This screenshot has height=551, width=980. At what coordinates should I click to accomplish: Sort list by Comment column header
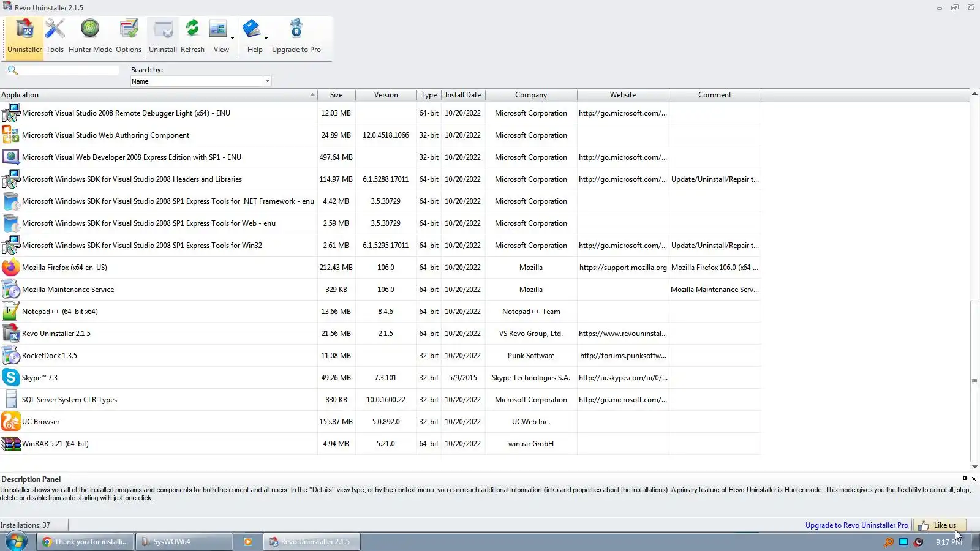(715, 95)
